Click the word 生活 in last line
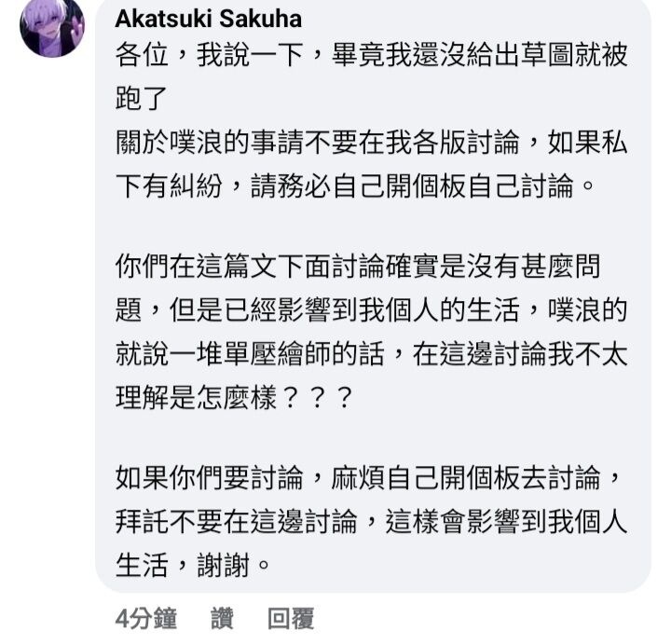This screenshot has height=644, width=671. [x=142, y=566]
